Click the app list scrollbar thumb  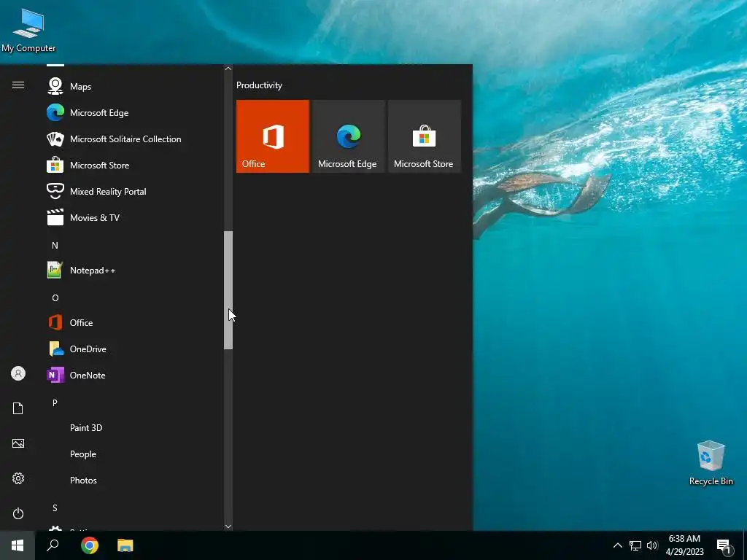(x=228, y=290)
